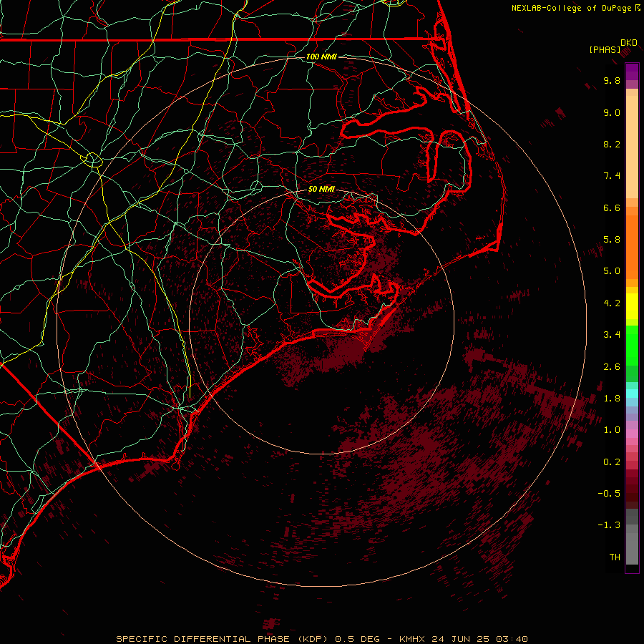Click the -1.3 value on the color scale
The image size is (644, 644).
(609, 525)
